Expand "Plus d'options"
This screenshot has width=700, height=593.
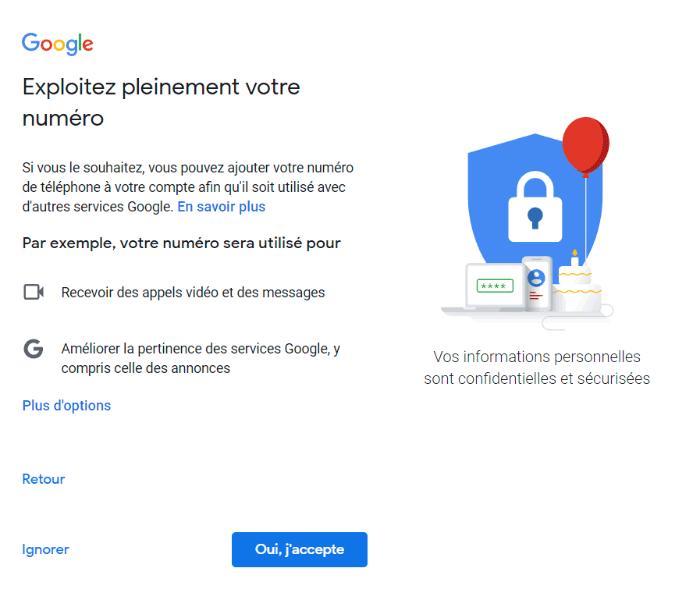66,406
